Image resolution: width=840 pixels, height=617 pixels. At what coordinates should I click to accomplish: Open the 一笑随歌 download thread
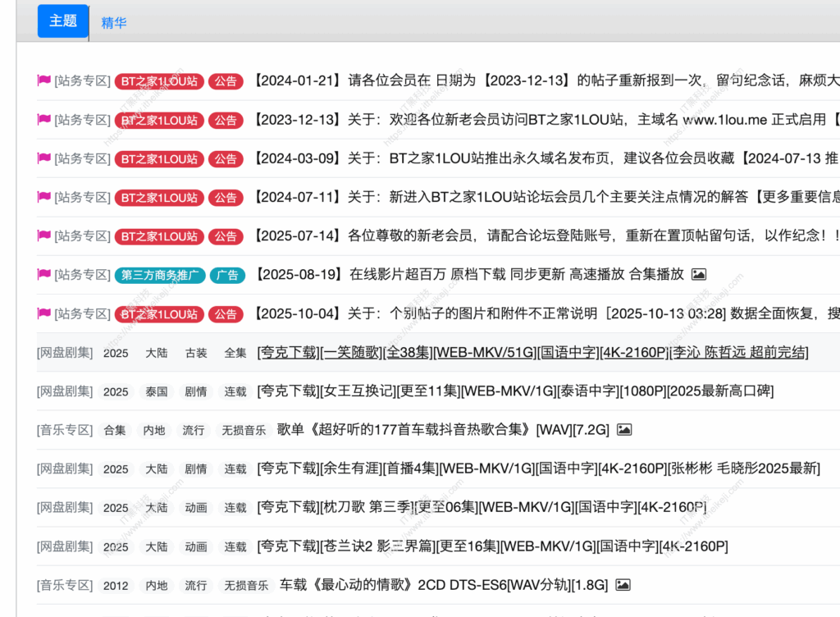click(x=533, y=353)
